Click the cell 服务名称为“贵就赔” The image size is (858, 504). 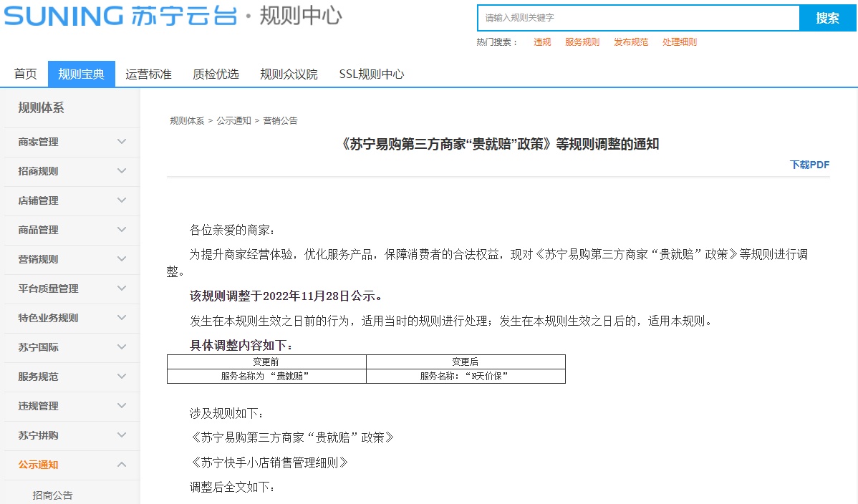tap(266, 376)
